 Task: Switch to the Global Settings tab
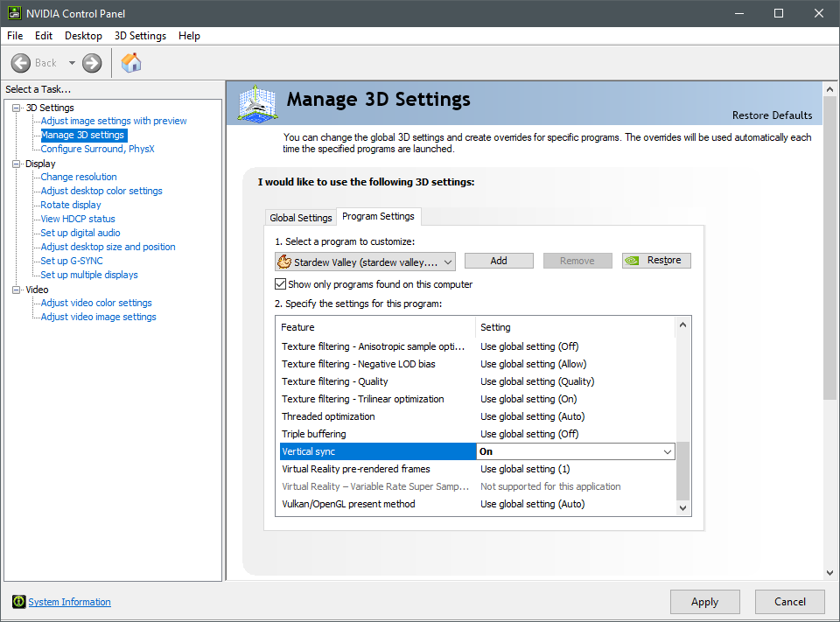(x=300, y=218)
